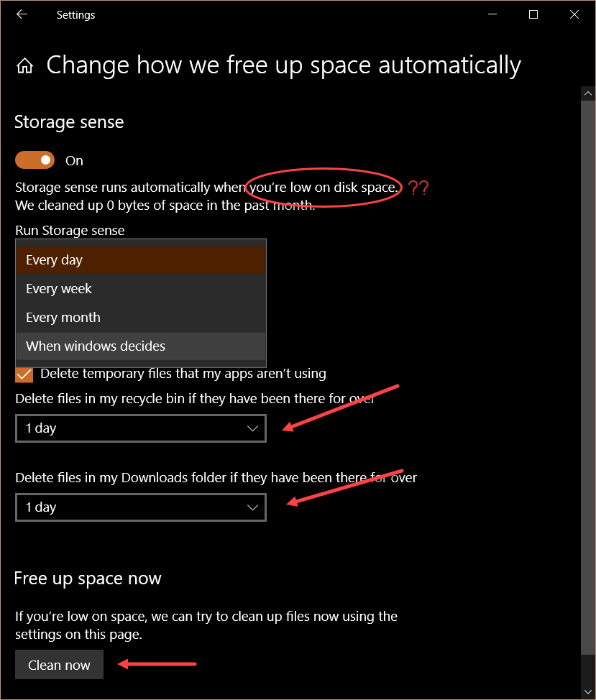The width and height of the screenshot is (596, 700).
Task: Click the Clean now button
Action: [x=60, y=665]
